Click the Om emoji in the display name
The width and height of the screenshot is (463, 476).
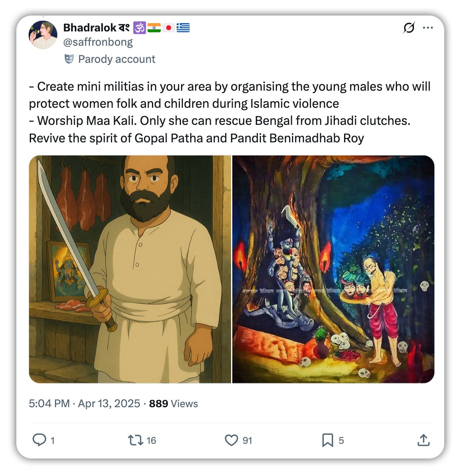click(x=140, y=27)
